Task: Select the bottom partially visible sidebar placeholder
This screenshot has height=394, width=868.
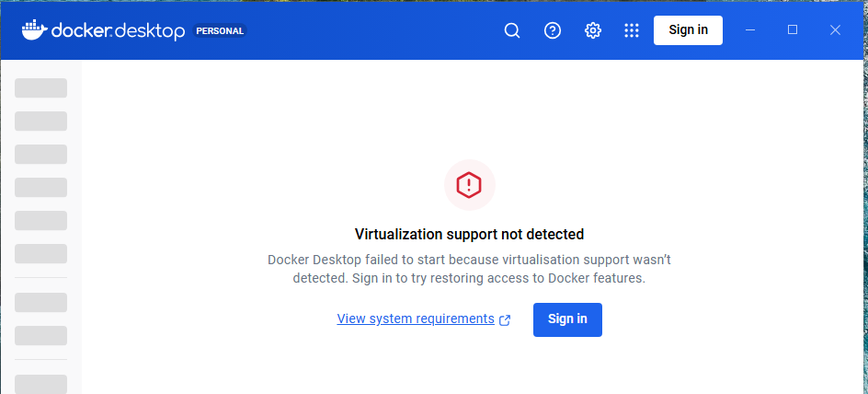Action: 41,384
